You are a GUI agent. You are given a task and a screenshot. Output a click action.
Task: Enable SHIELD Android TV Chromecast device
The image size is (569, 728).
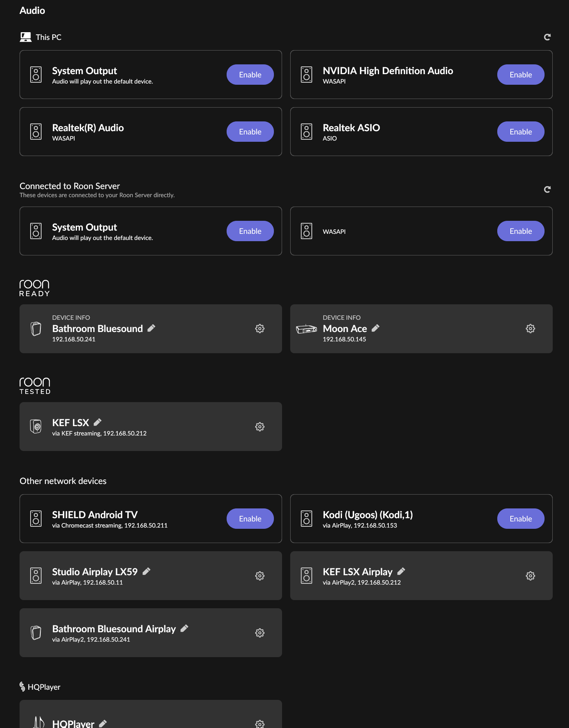[x=250, y=519]
